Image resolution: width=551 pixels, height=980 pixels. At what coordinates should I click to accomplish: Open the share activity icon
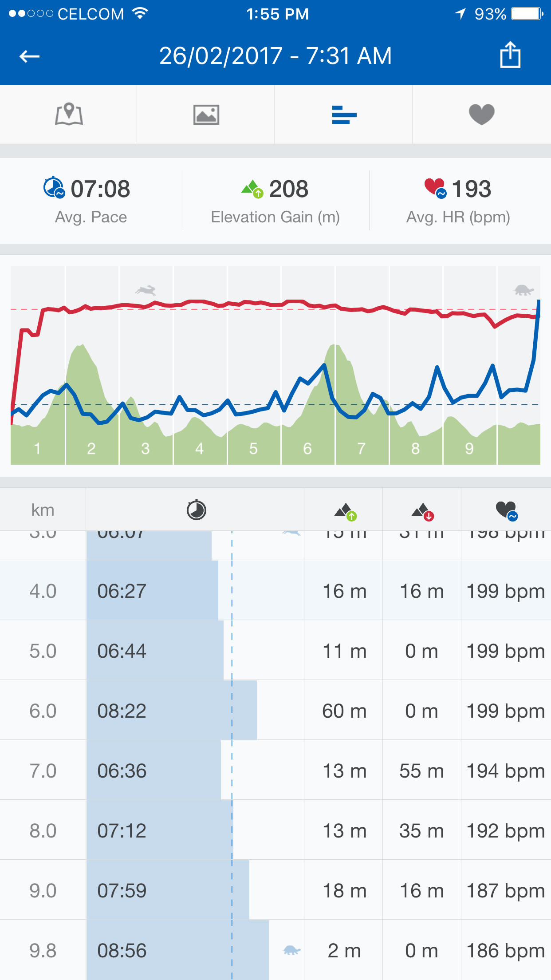(510, 55)
